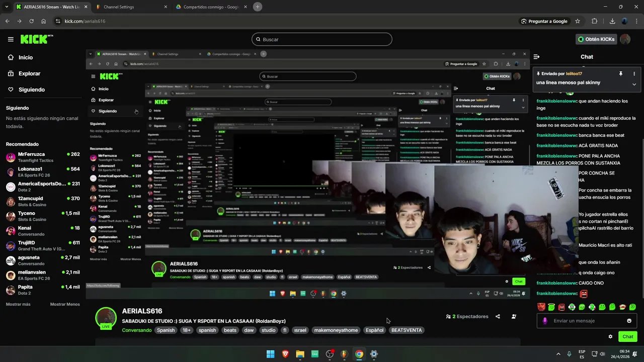
Task: Select the text 'agusneta'
Action: 29,257
